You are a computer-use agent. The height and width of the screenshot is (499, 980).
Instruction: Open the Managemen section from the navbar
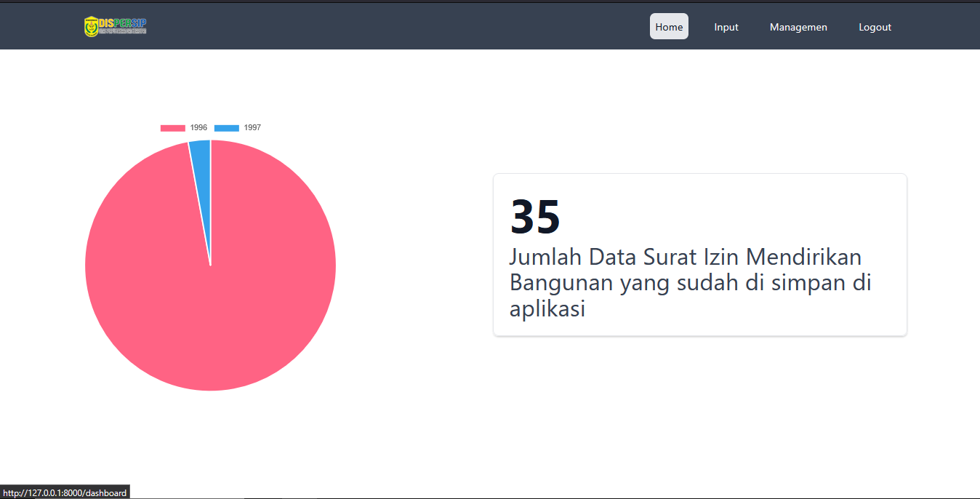[798, 27]
